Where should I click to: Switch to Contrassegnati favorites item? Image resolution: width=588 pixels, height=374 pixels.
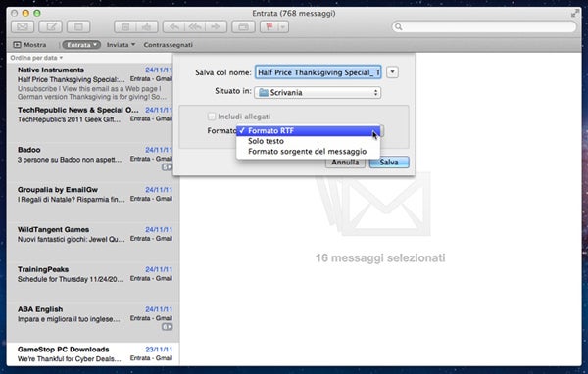tap(168, 45)
